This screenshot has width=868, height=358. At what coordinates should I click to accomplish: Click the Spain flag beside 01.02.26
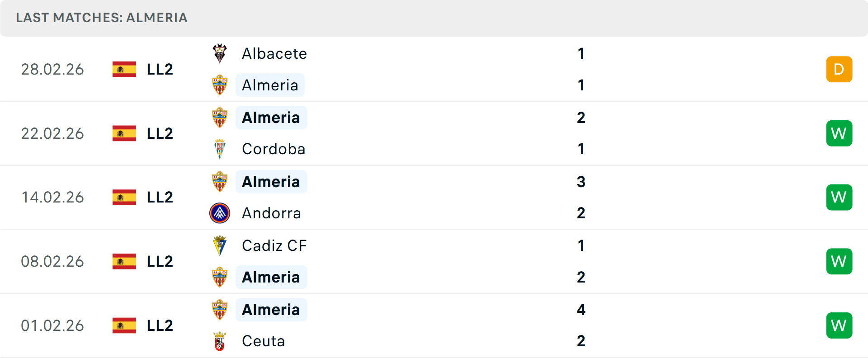(x=124, y=325)
